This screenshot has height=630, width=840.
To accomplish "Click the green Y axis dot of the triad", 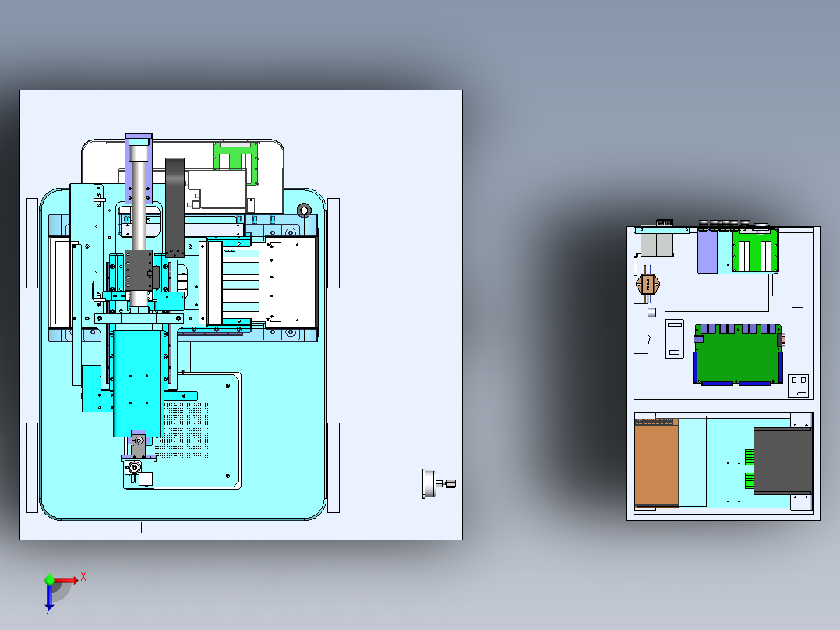I will (x=49, y=579).
